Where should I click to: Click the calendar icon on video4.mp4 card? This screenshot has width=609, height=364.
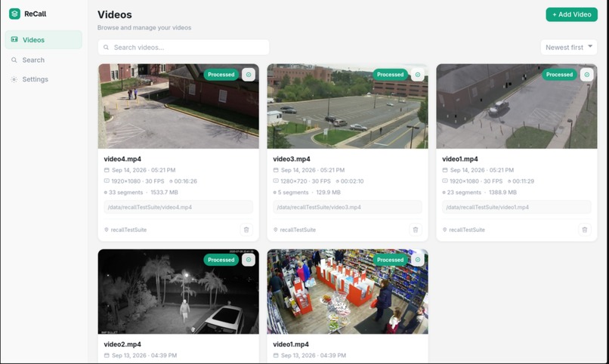coord(107,170)
